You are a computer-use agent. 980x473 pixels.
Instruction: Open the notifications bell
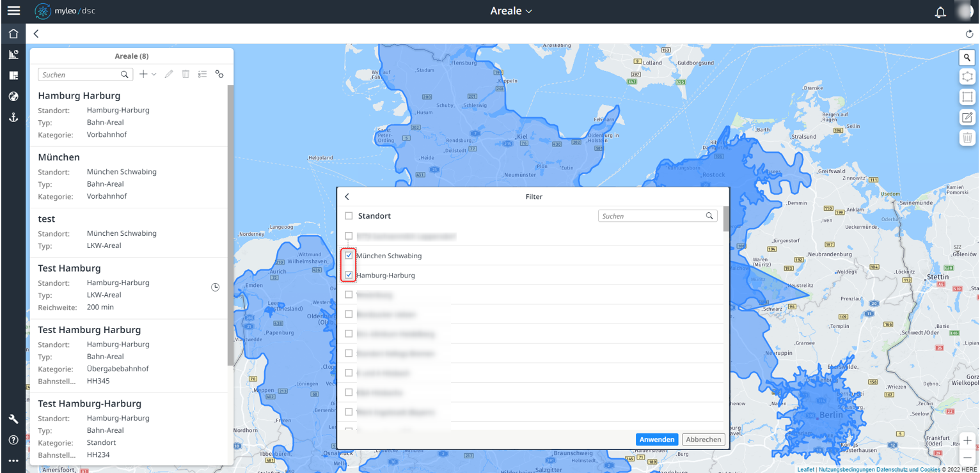[940, 12]
